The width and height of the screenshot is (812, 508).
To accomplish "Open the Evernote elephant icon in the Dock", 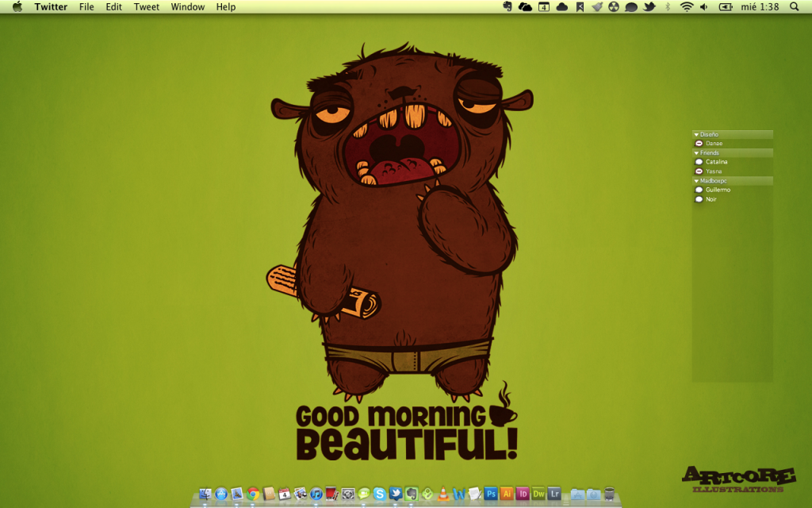I will point(412,494).
